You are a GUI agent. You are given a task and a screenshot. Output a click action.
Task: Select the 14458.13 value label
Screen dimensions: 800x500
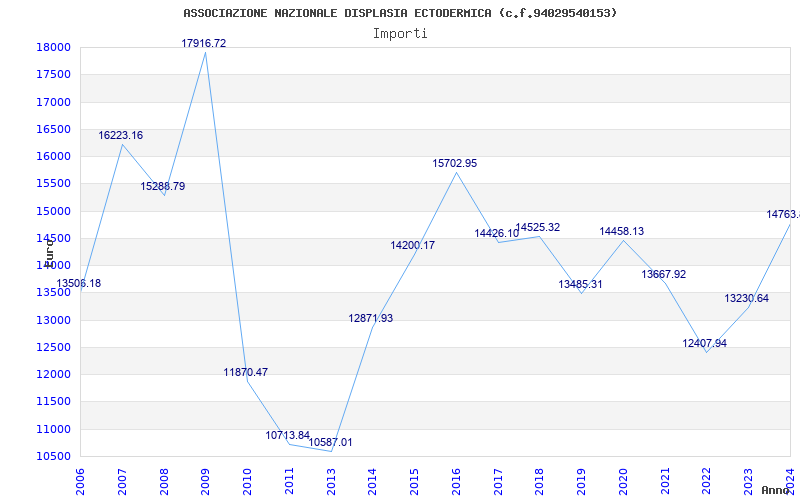point(621,231)
